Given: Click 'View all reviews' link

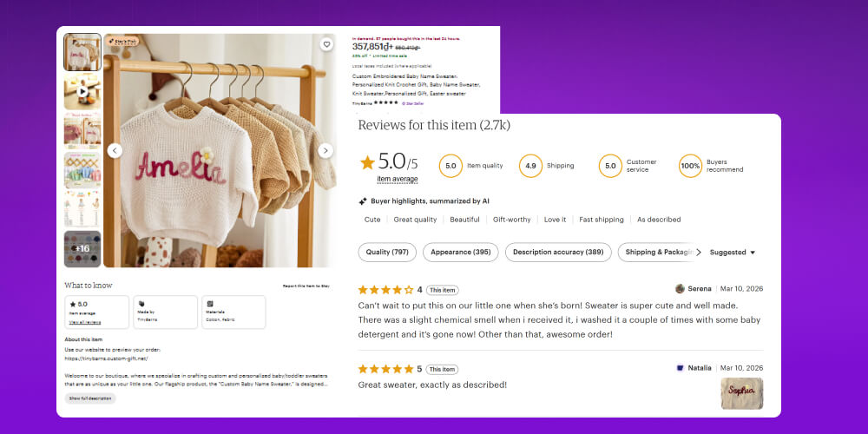Looking at the screenshot, I should point(84,322).
